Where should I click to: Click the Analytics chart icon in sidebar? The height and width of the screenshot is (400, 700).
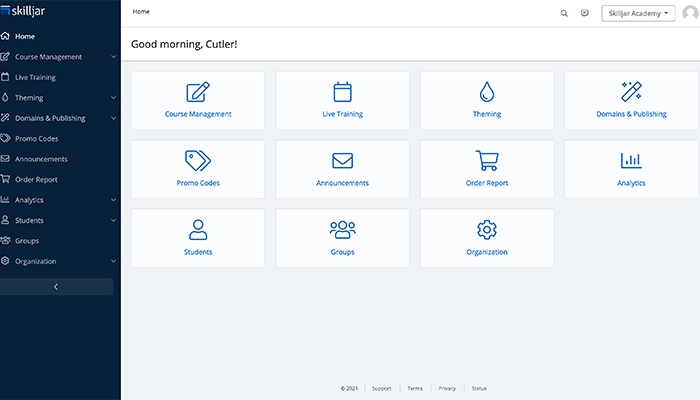coord(5,200)
